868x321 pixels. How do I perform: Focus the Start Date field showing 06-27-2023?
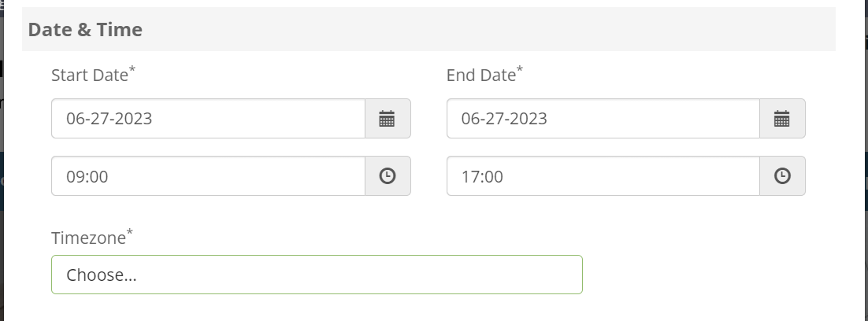(x=208, y=119)
